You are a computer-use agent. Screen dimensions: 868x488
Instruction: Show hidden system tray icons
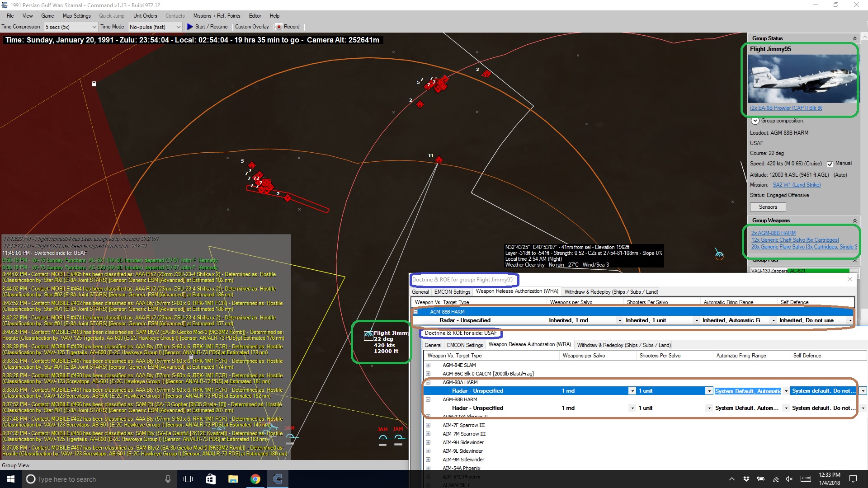(x=731, y=479)
